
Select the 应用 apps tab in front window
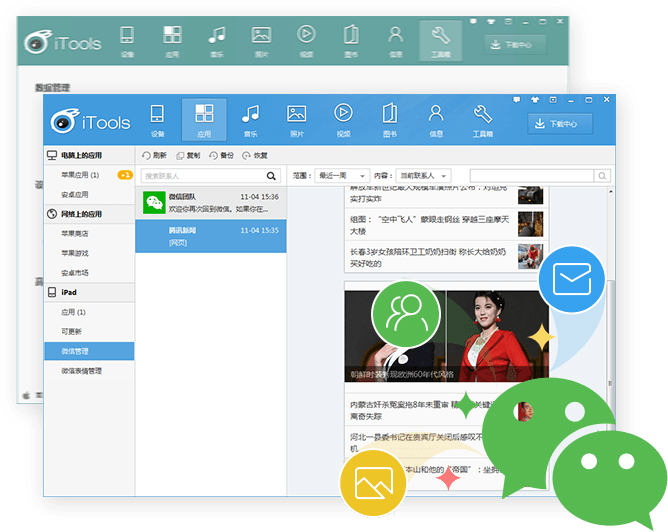(204, 120)
